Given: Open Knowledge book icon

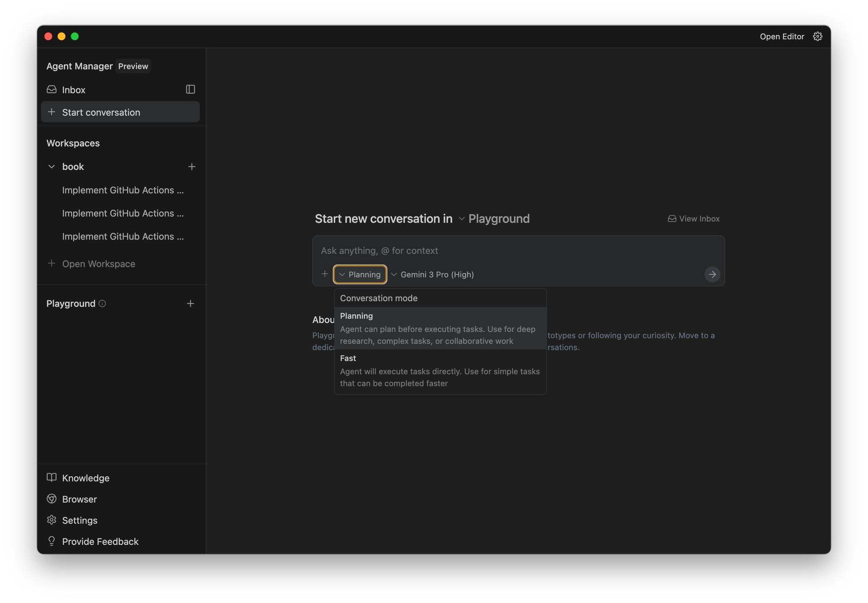Looking at the screenshot, I should click(52, 478).
